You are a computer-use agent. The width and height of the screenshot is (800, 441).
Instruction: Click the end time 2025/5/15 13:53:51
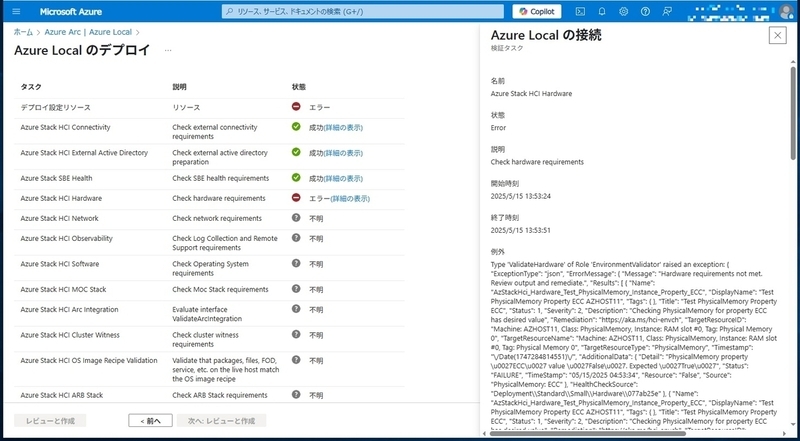[520, 230]
